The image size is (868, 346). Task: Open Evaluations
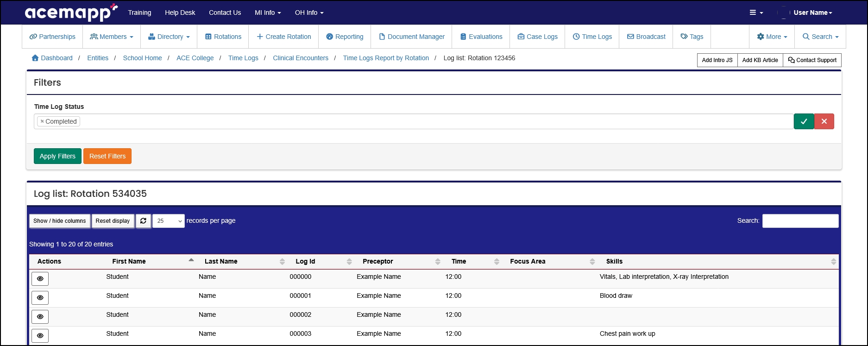click(481, 37)
